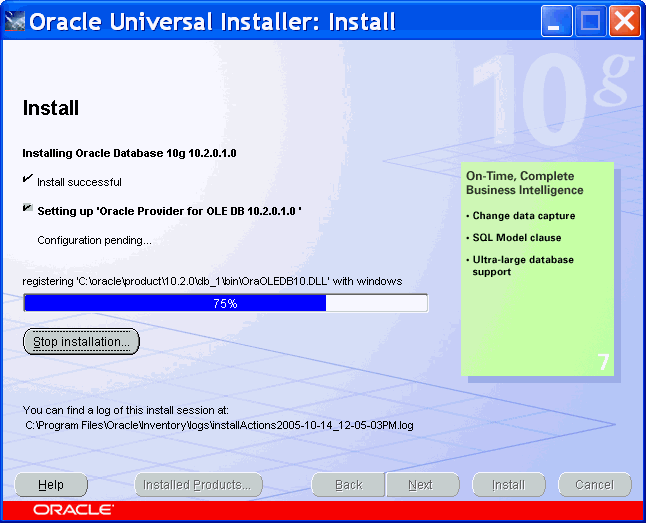Click the Oracle installer title bar icon

pos(15,22)
